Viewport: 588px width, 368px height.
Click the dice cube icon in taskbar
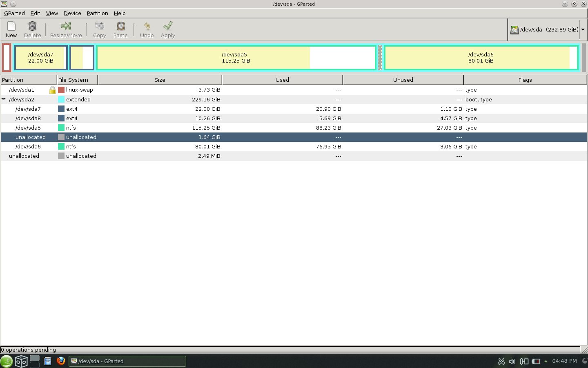[x=21, y=361]
